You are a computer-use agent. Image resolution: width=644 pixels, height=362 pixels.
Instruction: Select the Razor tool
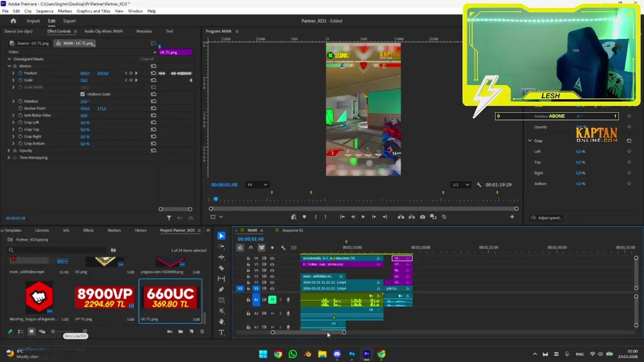(x=221, y=268)
